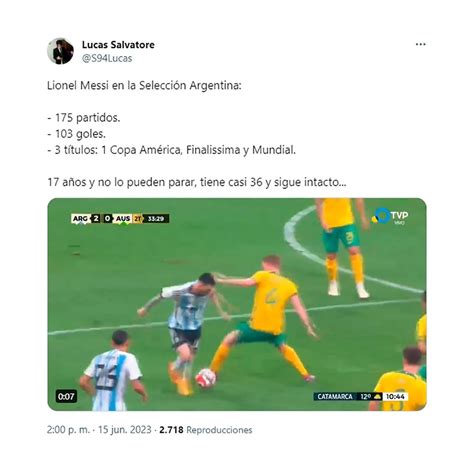View the 2.718 Reproducciones count
Screen dimensions: 474x474
click(x=206, y=430)
